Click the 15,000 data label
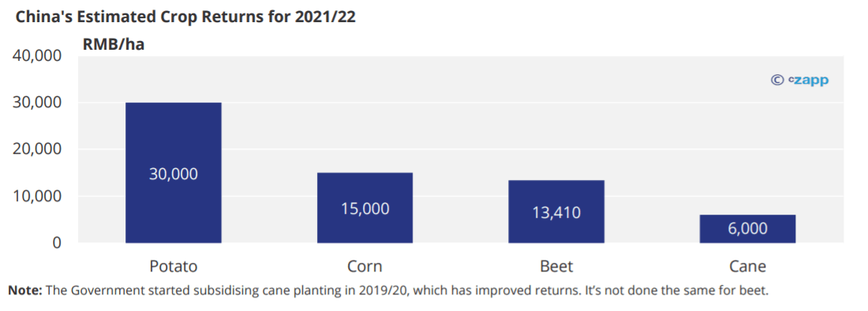This screenshot has height=311, width=868. (365, 208)
